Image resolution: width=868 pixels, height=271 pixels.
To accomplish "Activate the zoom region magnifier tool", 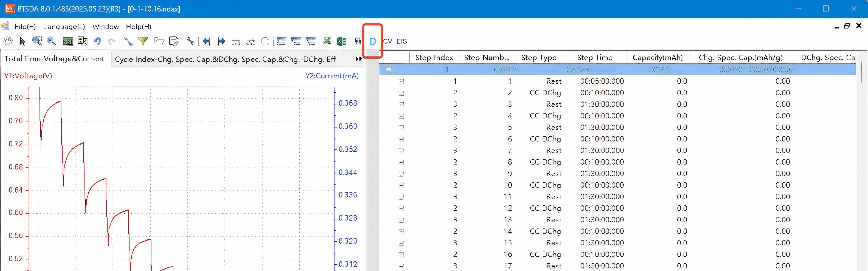I will pyautogui.click(x=37, y=41).
